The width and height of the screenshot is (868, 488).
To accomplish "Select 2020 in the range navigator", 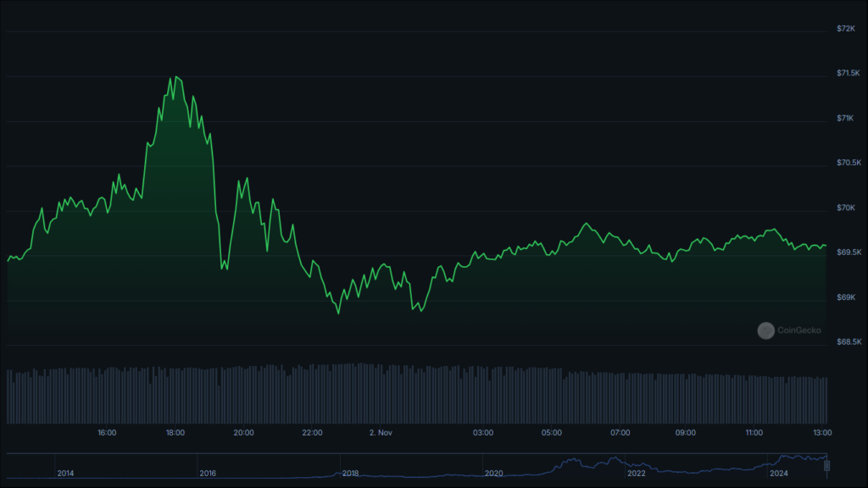I will tap(494, 474).
